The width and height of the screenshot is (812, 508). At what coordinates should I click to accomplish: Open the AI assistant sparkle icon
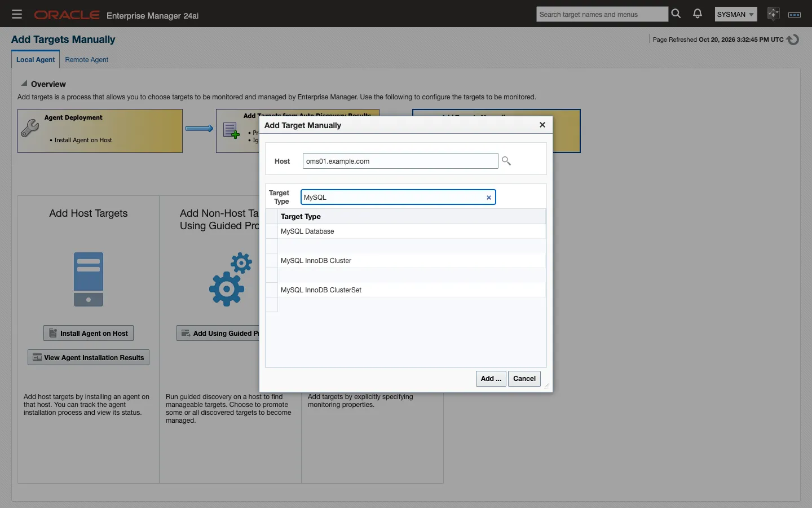[773, 14]
